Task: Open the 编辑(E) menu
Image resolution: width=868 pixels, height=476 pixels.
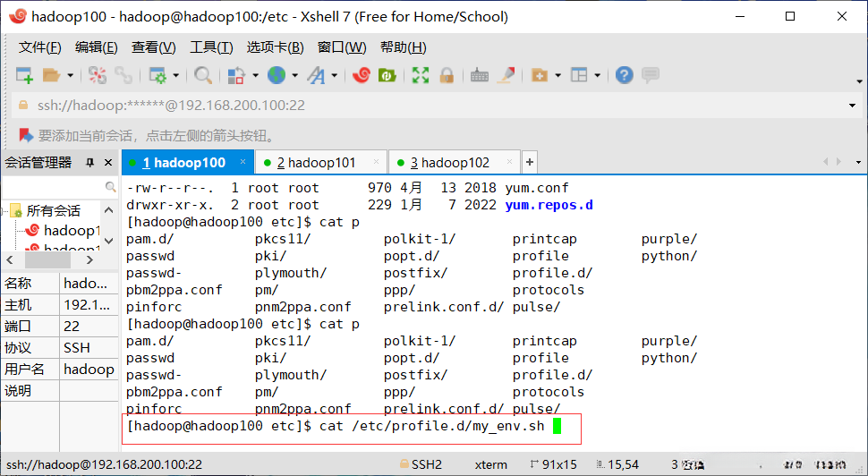Action: (97, 47)
